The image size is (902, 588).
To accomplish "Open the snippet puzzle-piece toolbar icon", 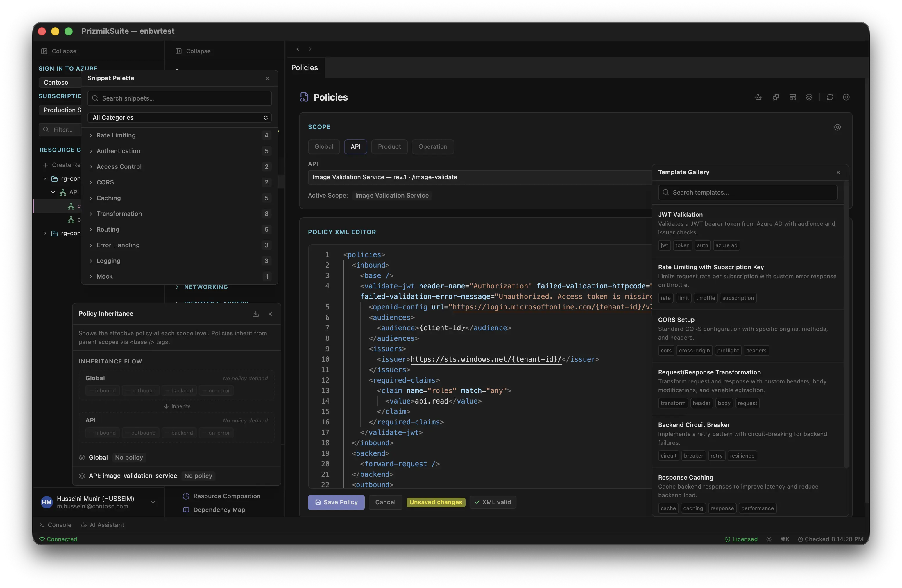I will click(x=776, y=97).
